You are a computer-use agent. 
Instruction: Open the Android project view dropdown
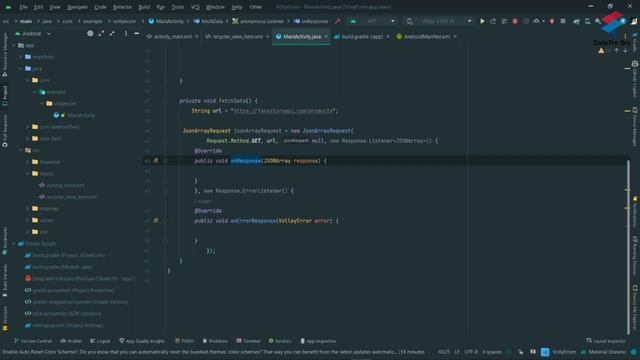[33, 33]
